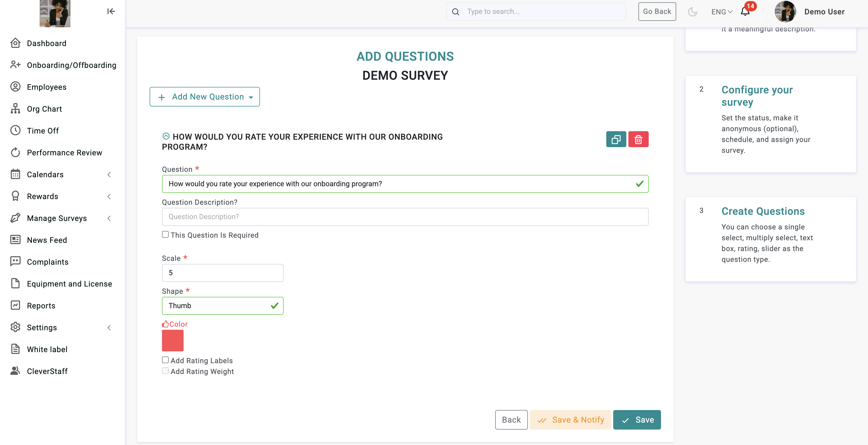Expand the Rewards submenu chevron
The image size is (868, 445).
(x=109, y=196)
